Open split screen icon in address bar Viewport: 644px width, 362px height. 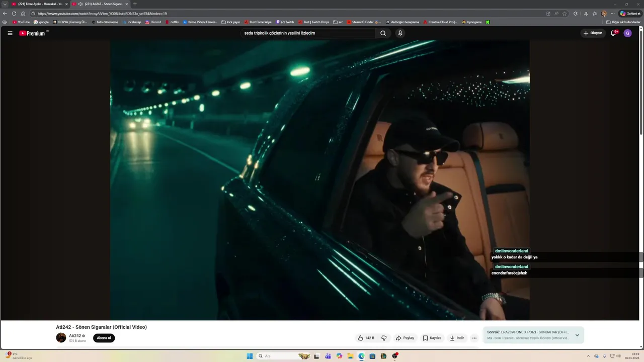[x=548, y=14]
